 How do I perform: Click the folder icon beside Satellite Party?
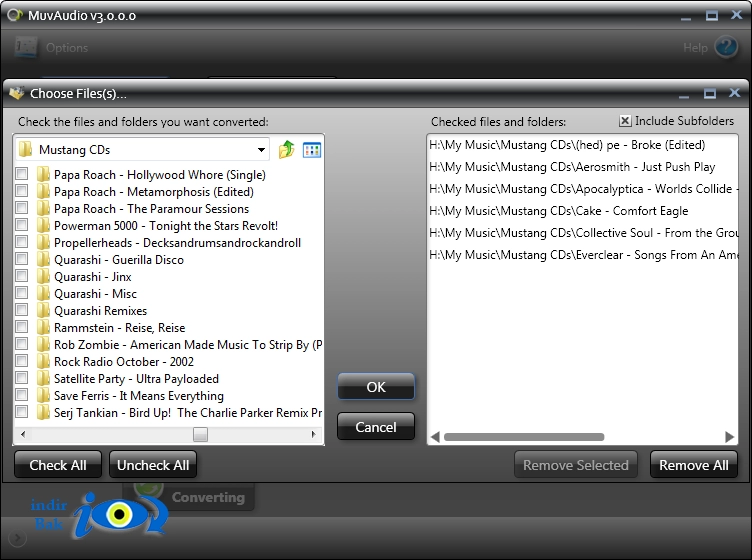click(43, 378)
